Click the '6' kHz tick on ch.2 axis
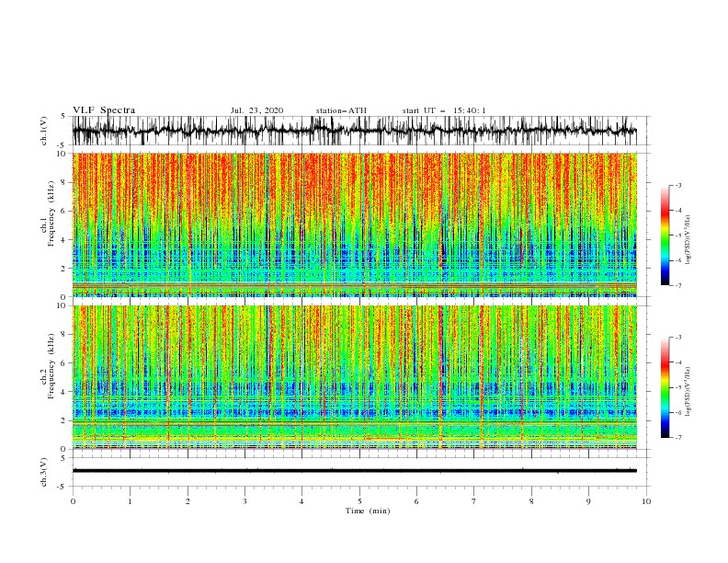This screenshot has width=728, height=563. 64,363
